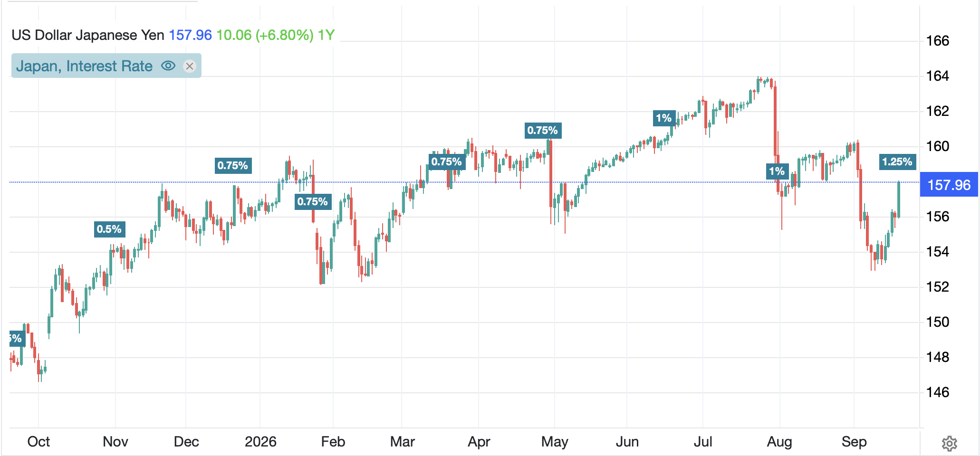Image resolution: width=980 pixels, height=456 pixels.
Task: Select the 1Y timeframe label
Action: (x=327, y=35)
